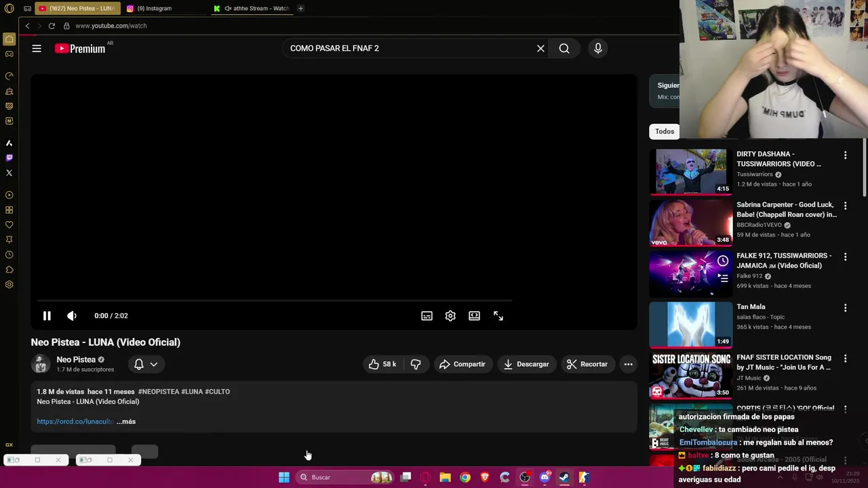Open the GX Control speedometer sidebar icon

[x=9, y=76]
